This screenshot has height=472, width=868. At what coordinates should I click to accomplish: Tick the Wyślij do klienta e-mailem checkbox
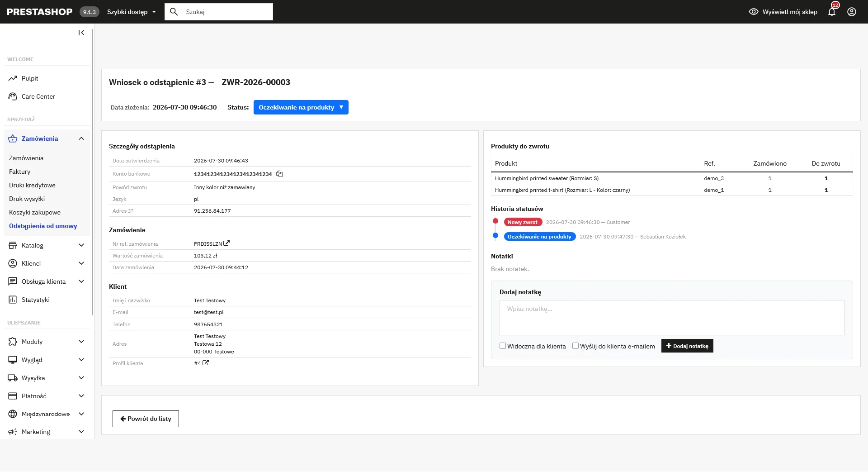(576, 346)
